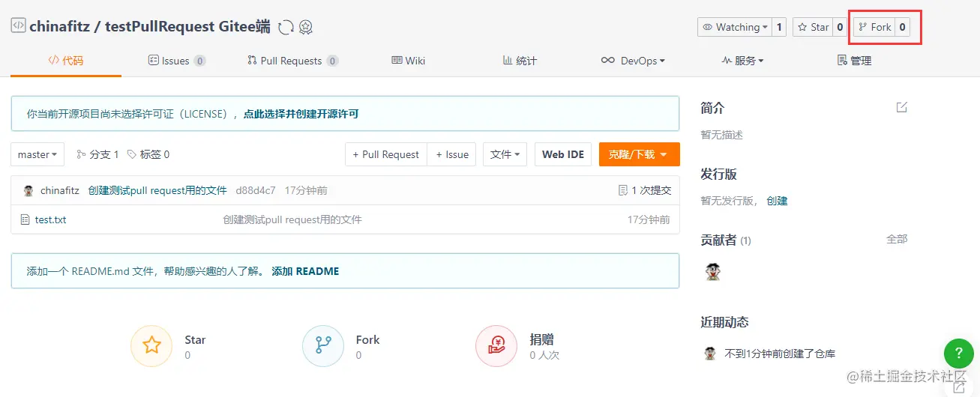980x397 pixels.
Task: Launch the Web IDE
Action: pos(563,154)
